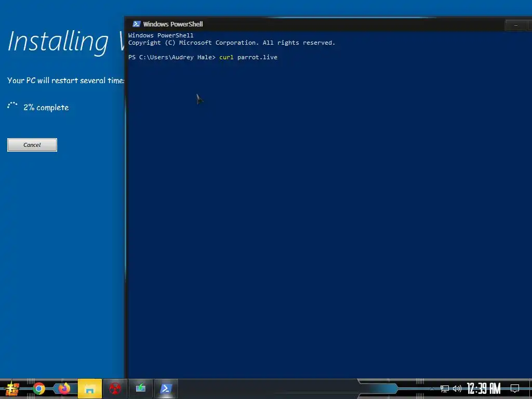Click the "2% complete" progress text

pyautogui.click(x=46, y=108)
